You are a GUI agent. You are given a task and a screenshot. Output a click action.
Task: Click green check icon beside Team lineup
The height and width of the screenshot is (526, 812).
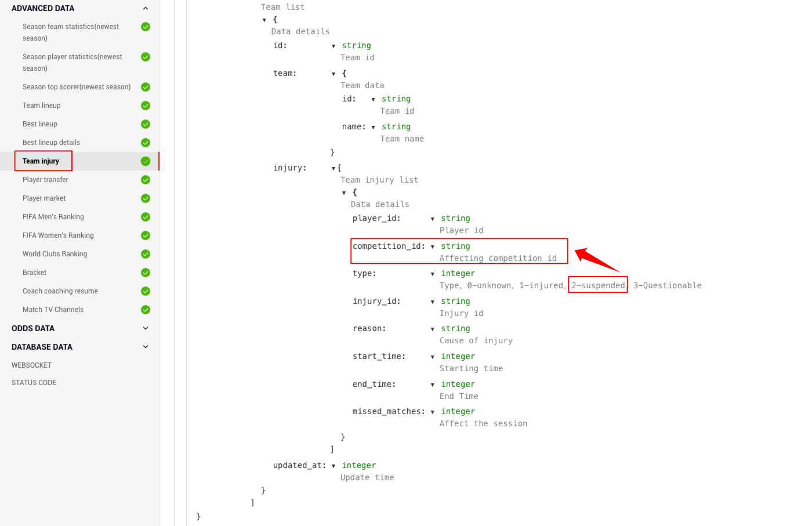click(x=146, y=106)
